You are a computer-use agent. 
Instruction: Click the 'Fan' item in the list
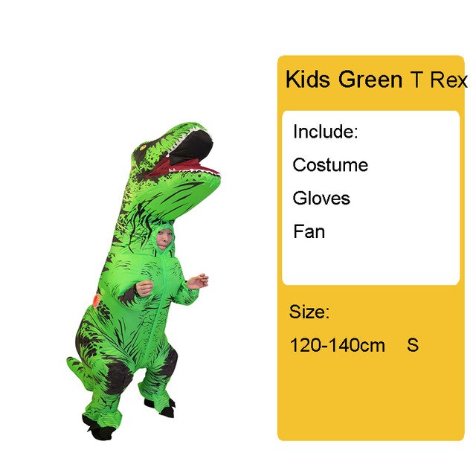coord(309,231)
